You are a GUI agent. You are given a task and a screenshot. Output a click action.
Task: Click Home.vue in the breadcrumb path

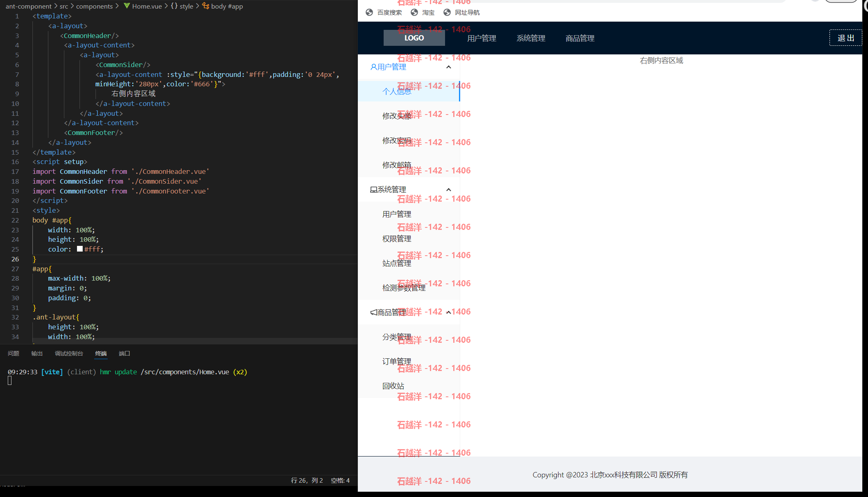pos(147,6)
